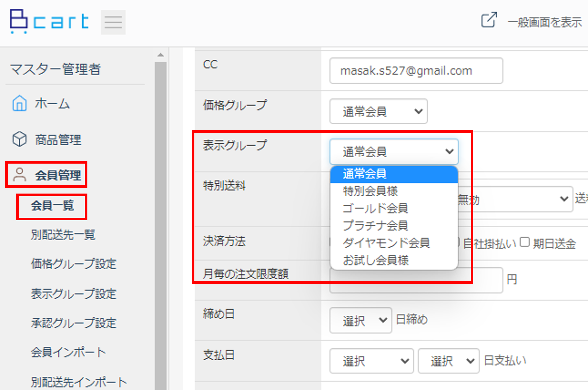The image size is (588, 390).
Task: Select 会員一覧 submenu item
Action: [52, 205]
